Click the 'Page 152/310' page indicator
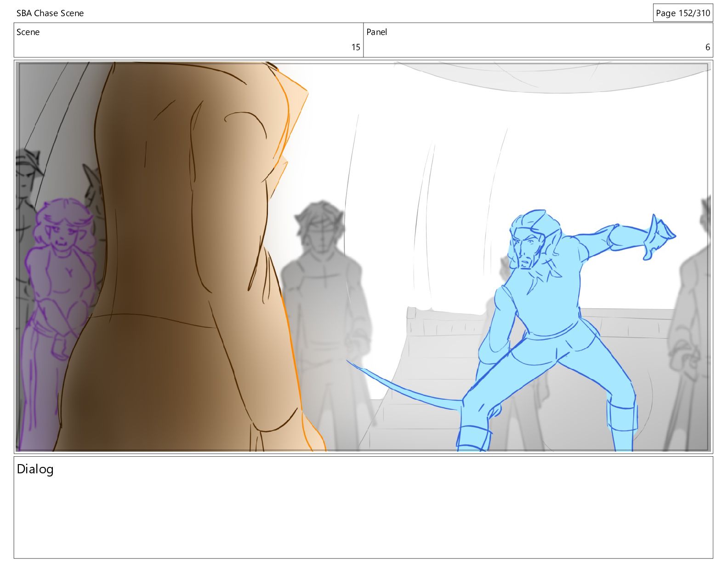 point(683,13)
